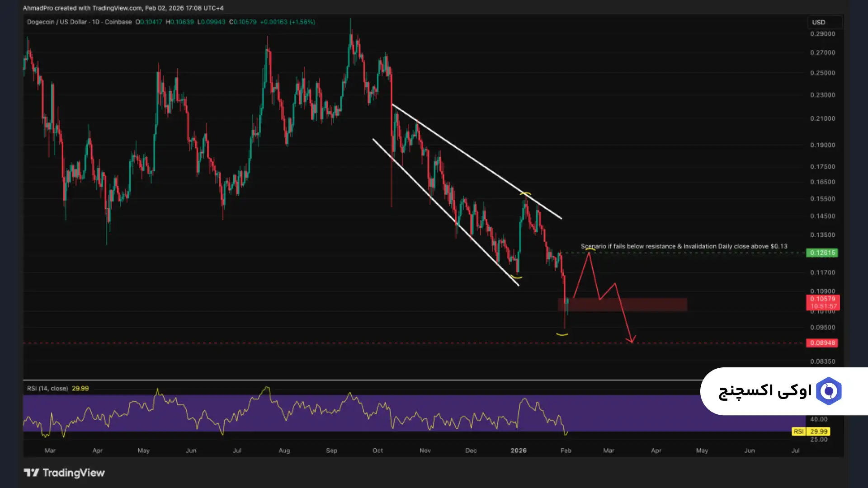Click the AhmadPro attribution header text
This screenshot has height=488, width=868.
tap(123, 8)
